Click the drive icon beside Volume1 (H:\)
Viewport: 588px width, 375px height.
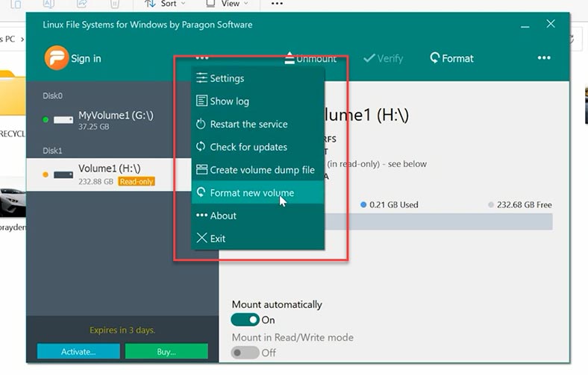point(63,174)
